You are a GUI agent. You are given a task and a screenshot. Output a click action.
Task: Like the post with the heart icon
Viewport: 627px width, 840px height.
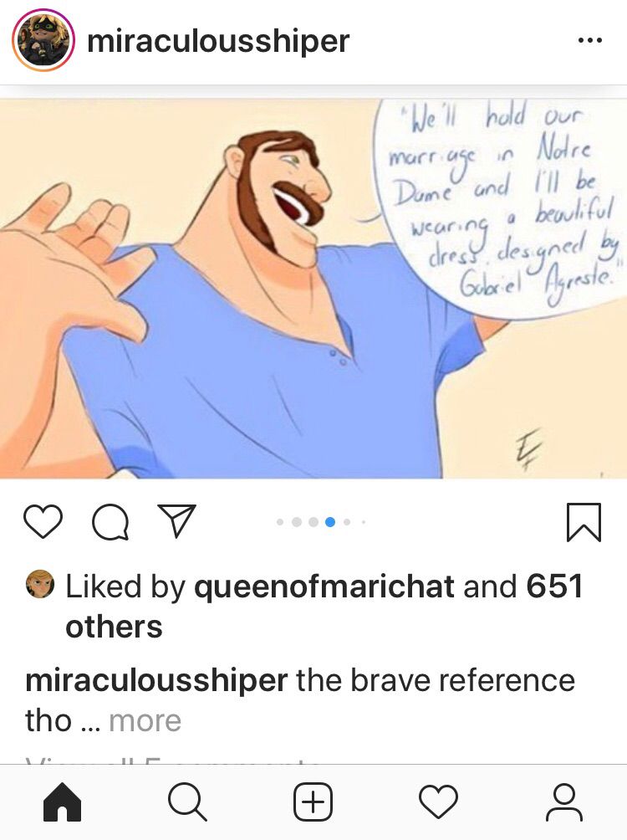tap(43, 521)
